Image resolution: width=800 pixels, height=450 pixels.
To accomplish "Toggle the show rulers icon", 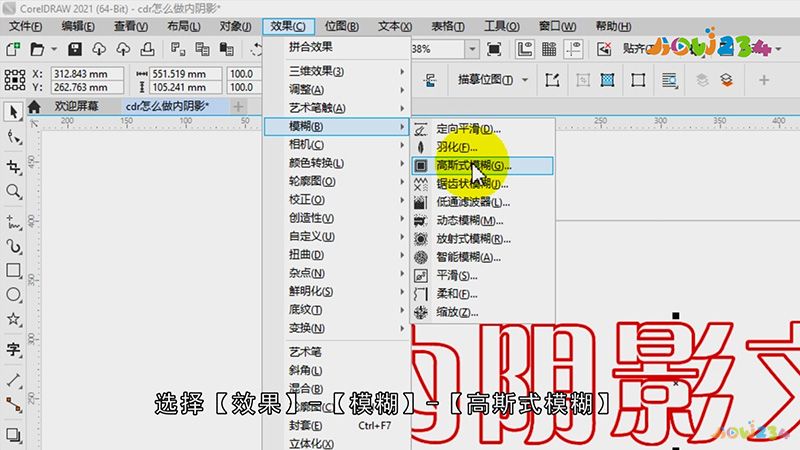I will (x=524, y=49).
